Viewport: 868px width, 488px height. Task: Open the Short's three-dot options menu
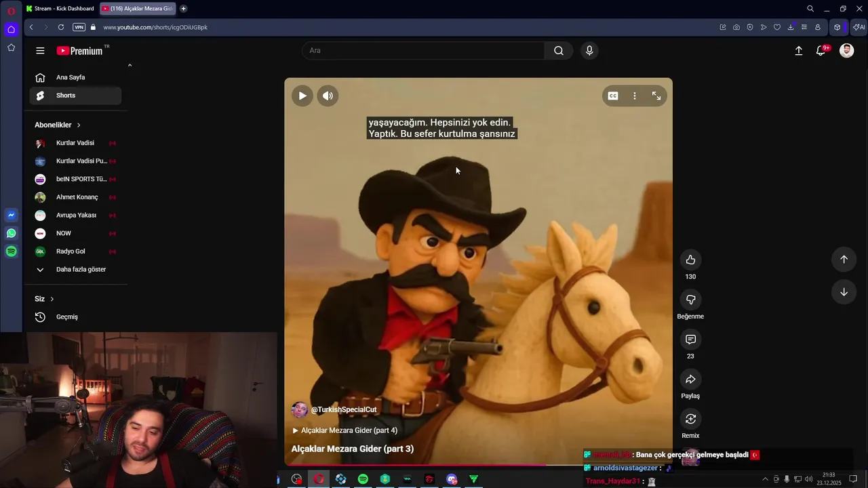point(635,96)
